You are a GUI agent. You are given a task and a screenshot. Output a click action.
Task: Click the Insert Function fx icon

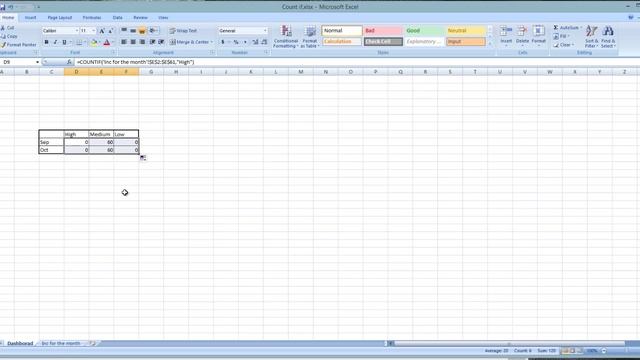[x=69, y=62]
